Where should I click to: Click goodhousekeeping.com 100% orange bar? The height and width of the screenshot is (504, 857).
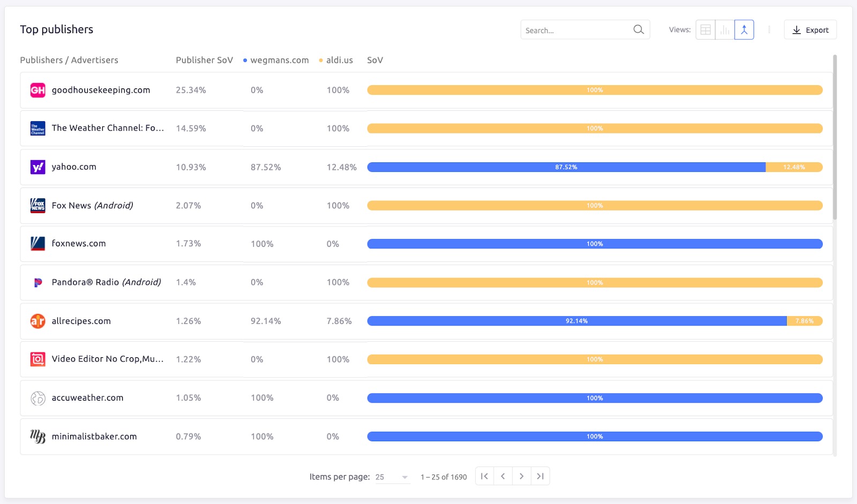point(595,90)
